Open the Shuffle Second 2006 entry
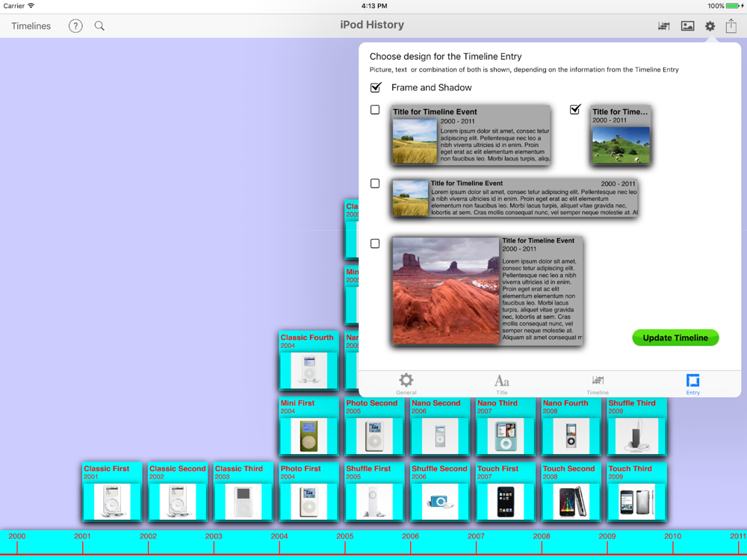 (x=440, y=491)
